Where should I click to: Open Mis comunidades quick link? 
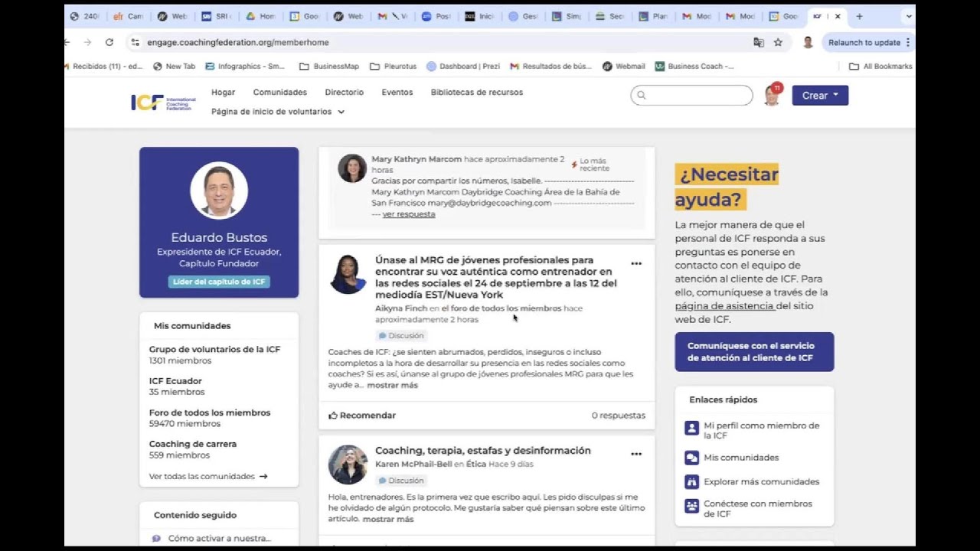(732, 458)
